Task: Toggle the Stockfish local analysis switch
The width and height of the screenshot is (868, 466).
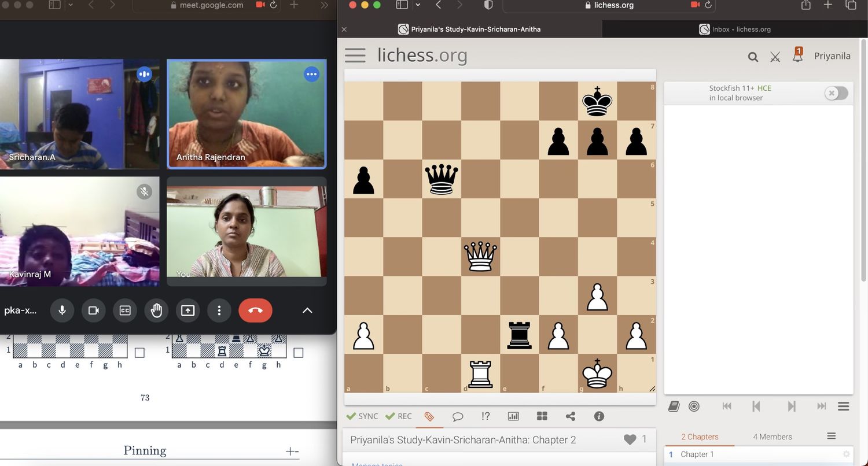Action: coord(836,93)
